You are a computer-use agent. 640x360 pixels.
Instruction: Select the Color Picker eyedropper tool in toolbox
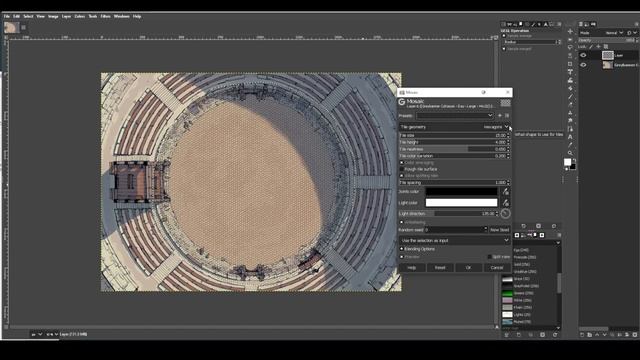[x=570, y=145]
